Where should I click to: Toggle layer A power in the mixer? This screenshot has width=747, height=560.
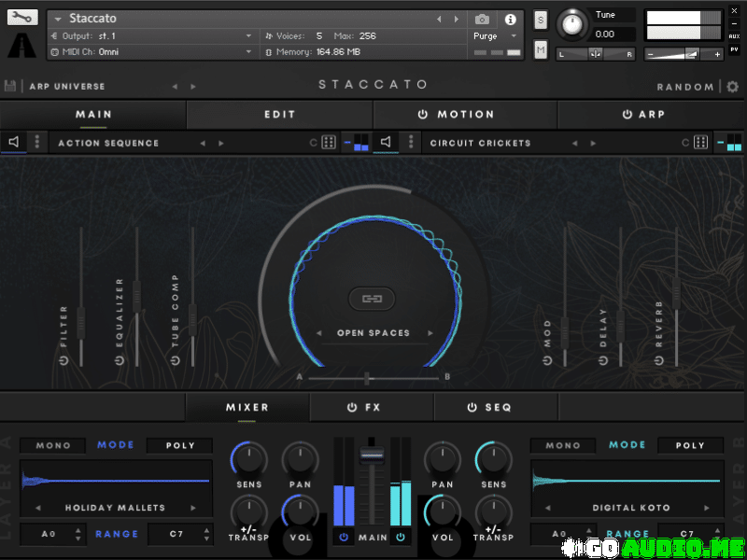click(344, 538)
